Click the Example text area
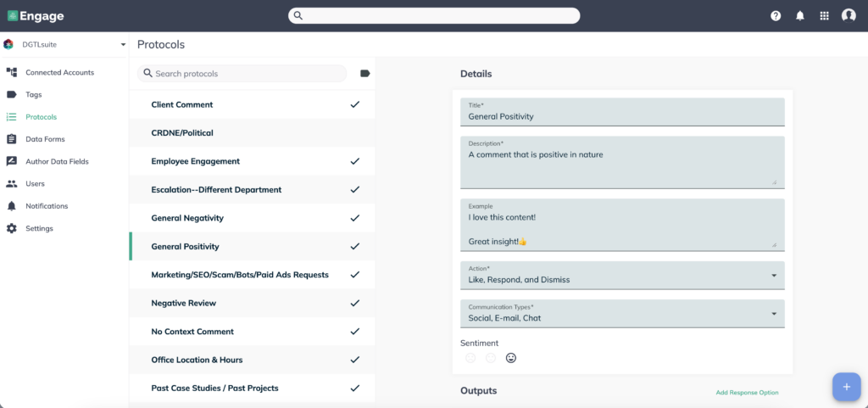This screenshot has width=868, height=408. coord(622,225)
